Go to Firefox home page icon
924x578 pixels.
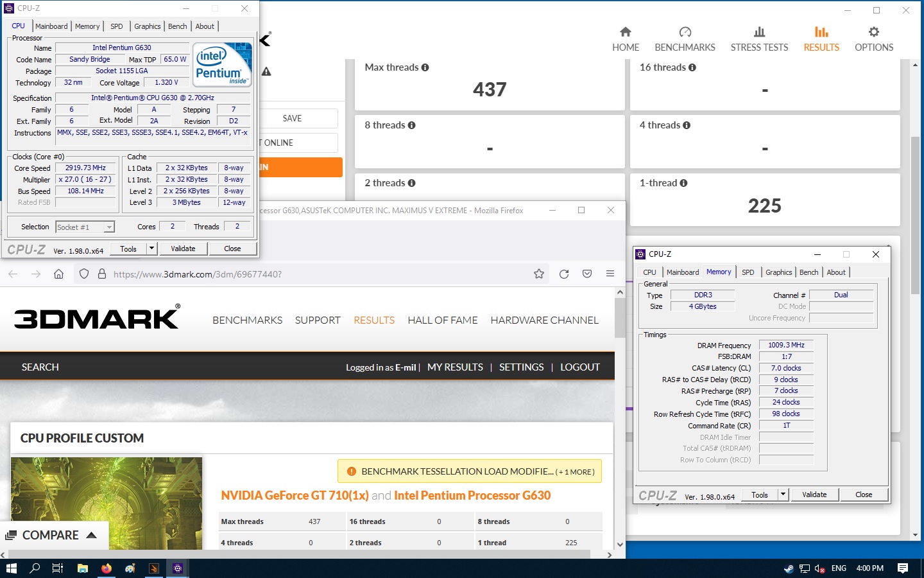pos(58,274)
